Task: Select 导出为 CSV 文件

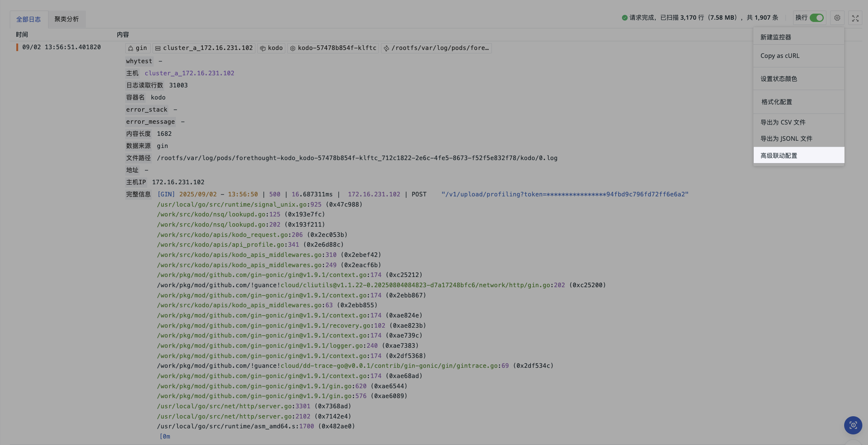Action: point(783,122)
